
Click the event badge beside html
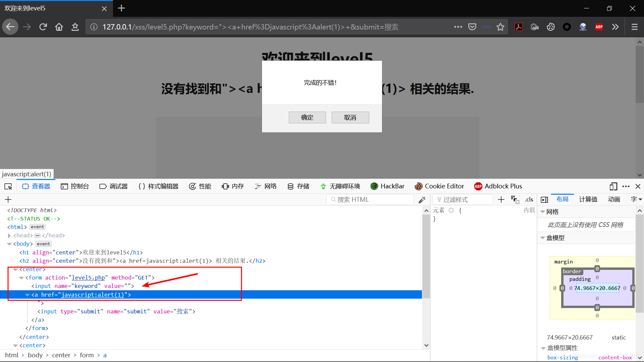click(37, 227)
